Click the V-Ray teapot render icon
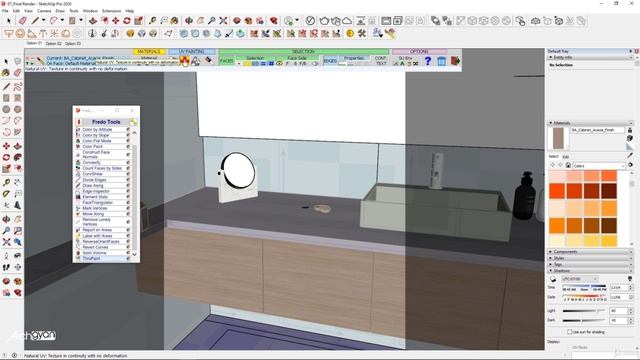This screenshot has height=360, width=640. pyautogui.click(x=324, y=20)
